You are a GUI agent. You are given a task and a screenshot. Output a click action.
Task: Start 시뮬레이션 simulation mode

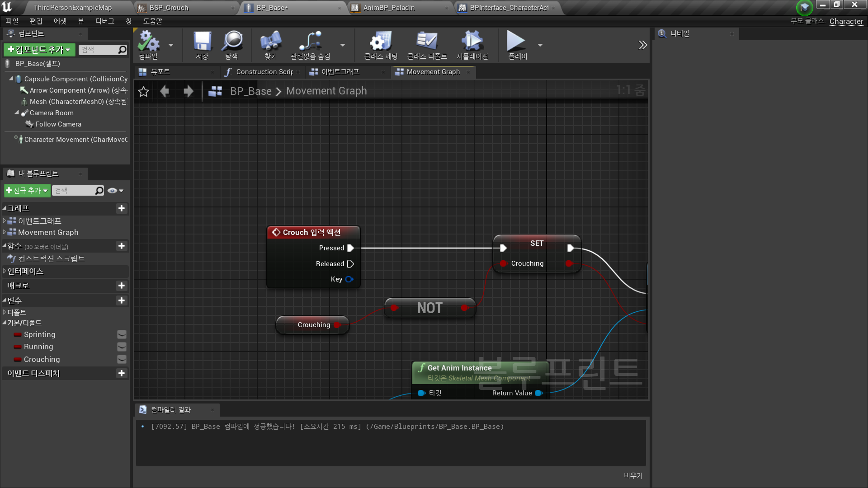point(472,44)
